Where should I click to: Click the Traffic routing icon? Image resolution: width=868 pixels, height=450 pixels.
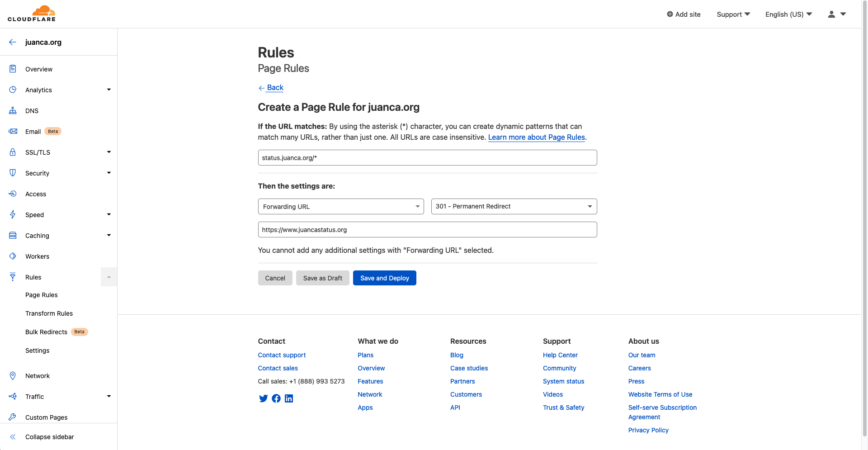click(x=13, y=396)
